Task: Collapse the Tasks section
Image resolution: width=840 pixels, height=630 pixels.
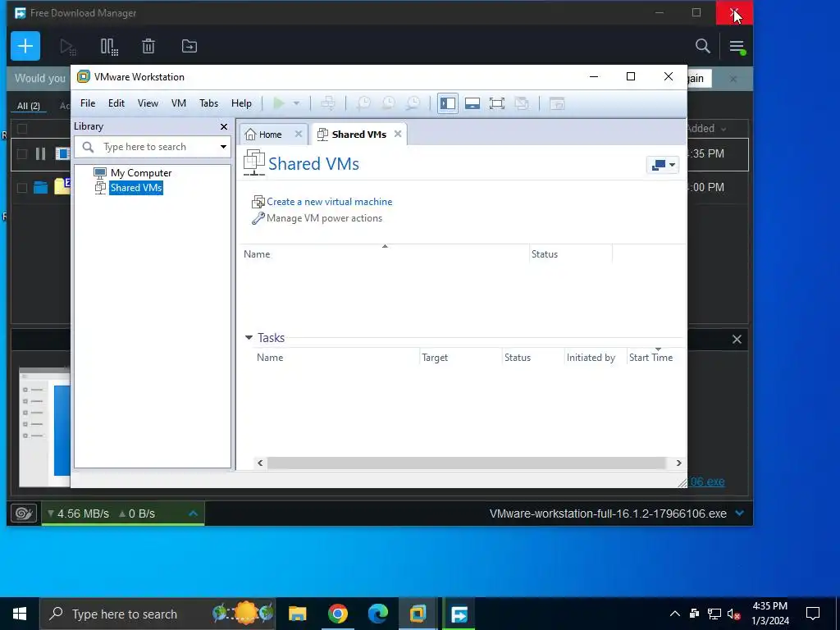Action: [249, 337]
